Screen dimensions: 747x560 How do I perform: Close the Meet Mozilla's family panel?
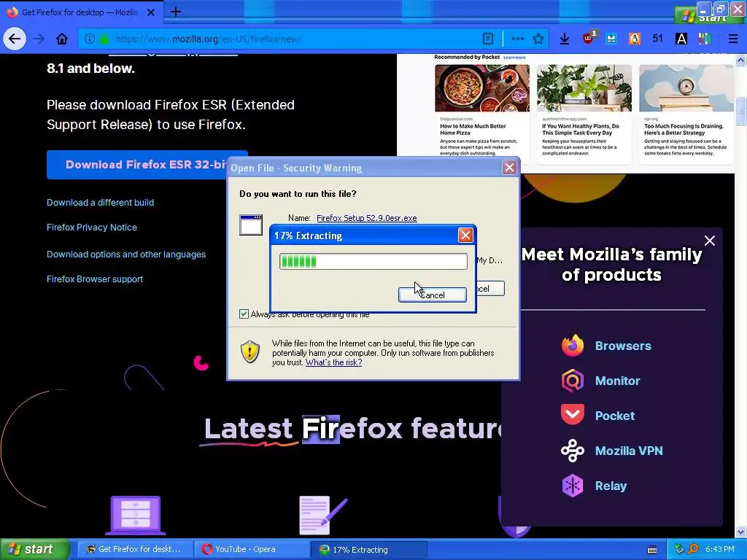tap(709, 241)
